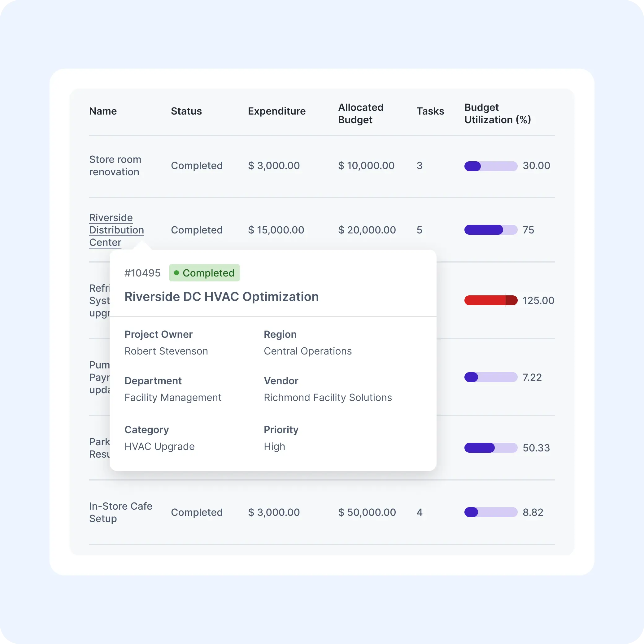This screenshot has width=644, height=644.
Task: Click vendor Richmond Facility Solutions
Action: pos(328,397)
